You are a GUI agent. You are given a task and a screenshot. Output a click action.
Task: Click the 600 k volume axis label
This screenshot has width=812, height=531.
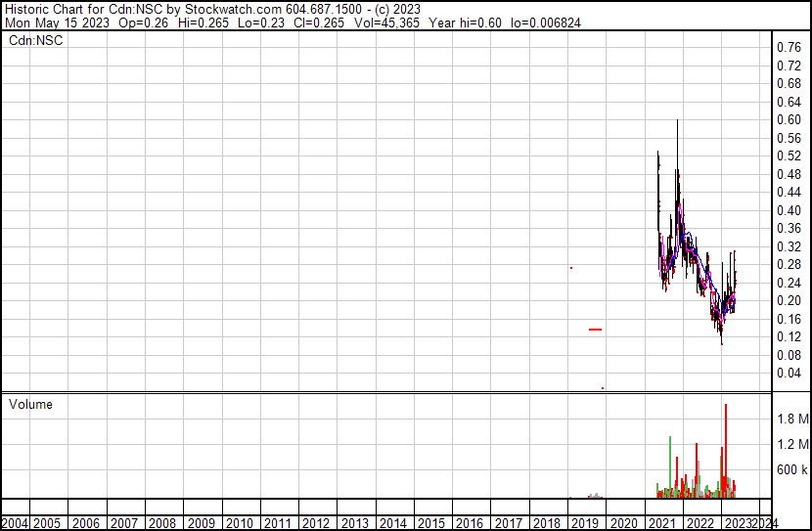pos(791,469)
